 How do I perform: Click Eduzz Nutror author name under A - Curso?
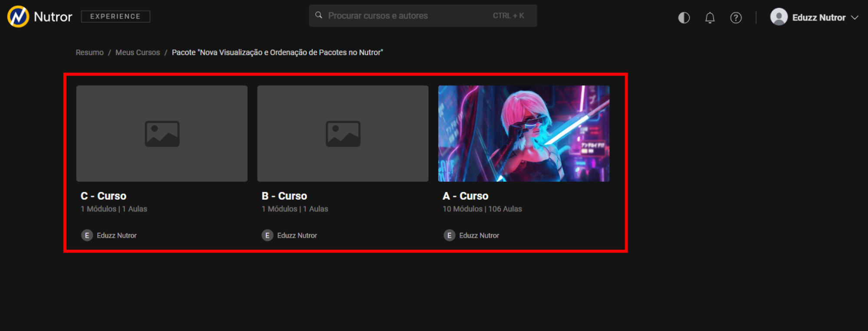point(479,235)
